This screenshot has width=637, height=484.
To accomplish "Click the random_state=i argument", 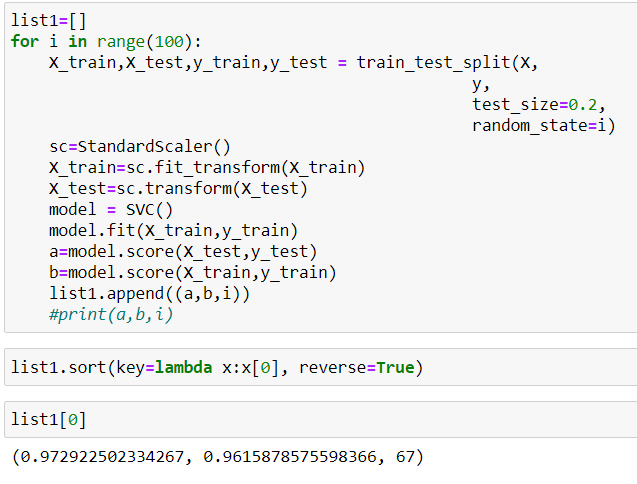I will pyautogui.click(x=543, y=125).
